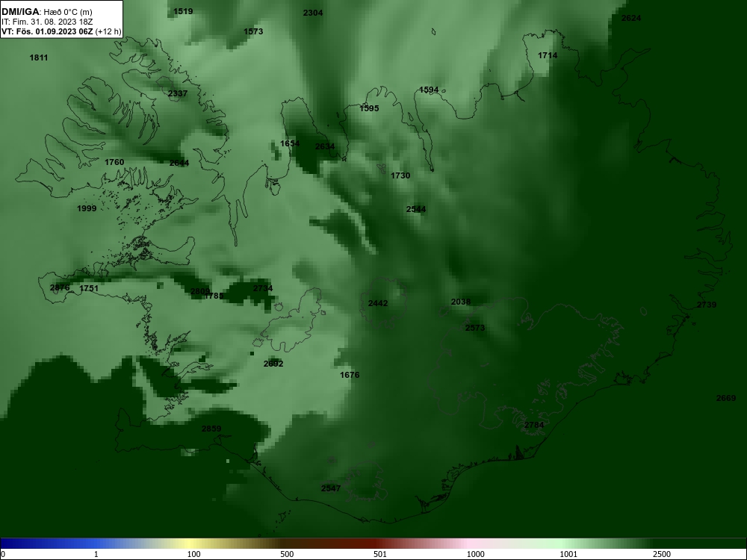This screenshot has height=560, width=747.
Task: Click the legend tick label 500
Action: click(287, 554)
